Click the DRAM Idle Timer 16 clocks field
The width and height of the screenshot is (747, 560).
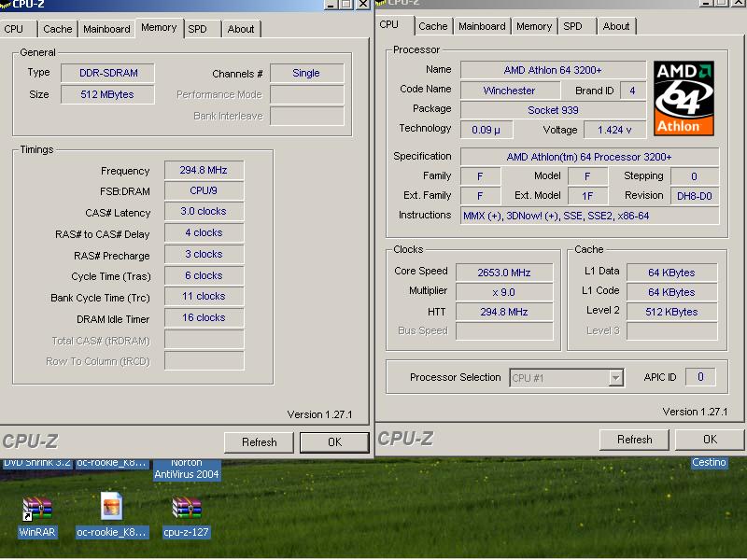coord(204,317)
